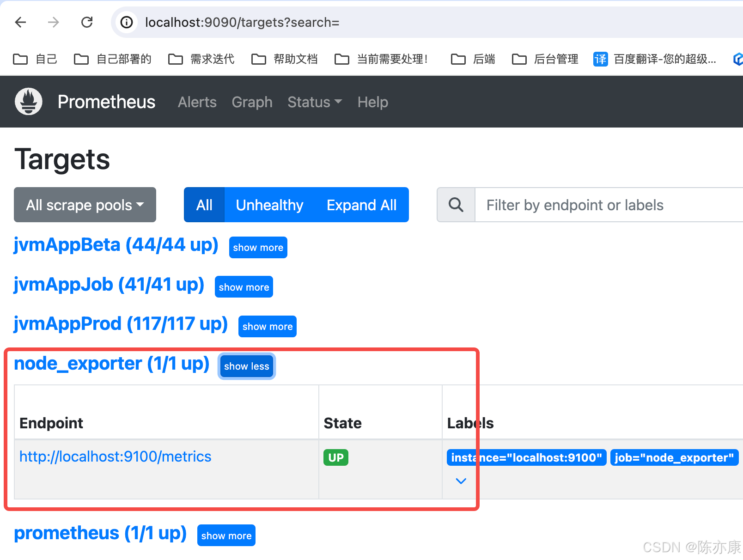743x560 pixels.
Task: Click the prometheus (1/1 up) heading
Action: [x=100, y=533]
